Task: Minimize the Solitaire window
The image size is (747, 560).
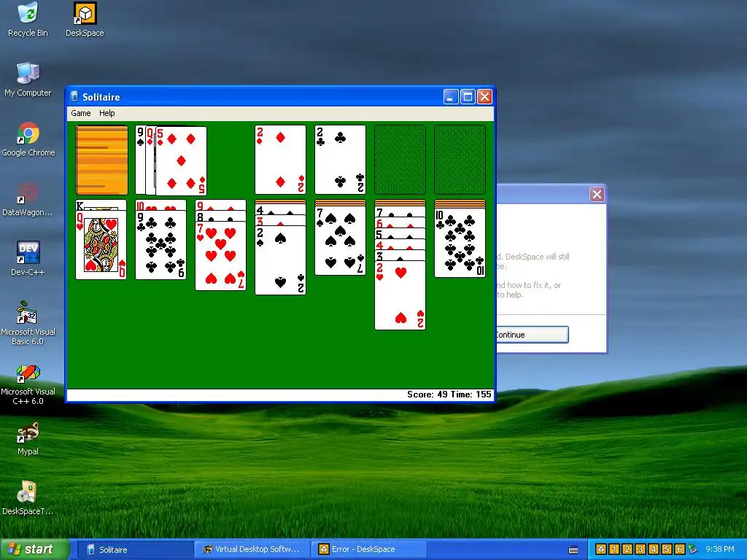Action: [451, 97]
